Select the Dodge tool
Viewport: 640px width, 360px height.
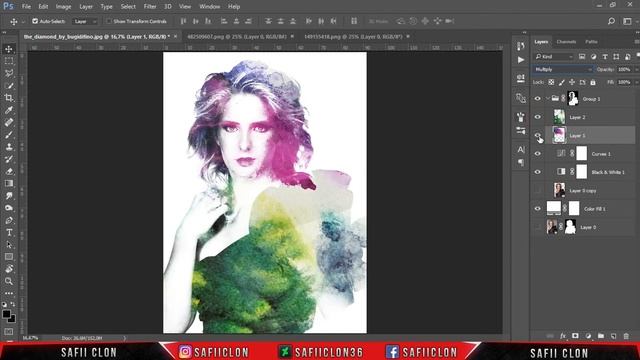[x=9, y=208]
